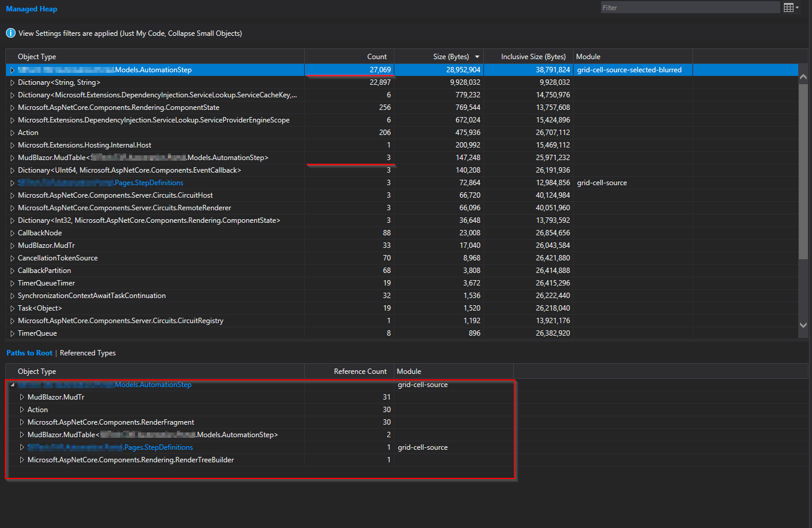Screen dimensions: 812x528
Task: Focus the Filter search box
Action: pos(690,8)
